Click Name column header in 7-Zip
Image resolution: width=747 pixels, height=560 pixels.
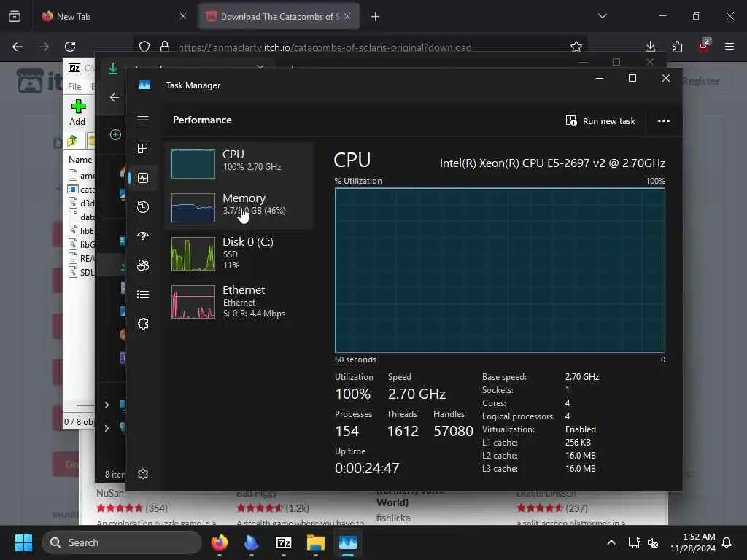80,160
